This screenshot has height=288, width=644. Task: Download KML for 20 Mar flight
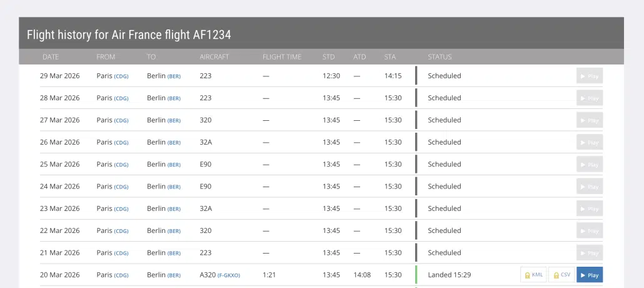[x=534, y=275]
